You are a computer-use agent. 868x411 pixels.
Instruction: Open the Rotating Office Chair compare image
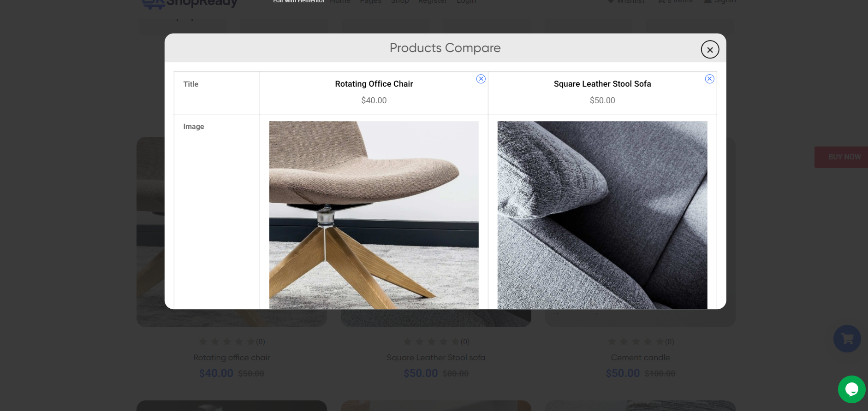(x=374, y=215)
